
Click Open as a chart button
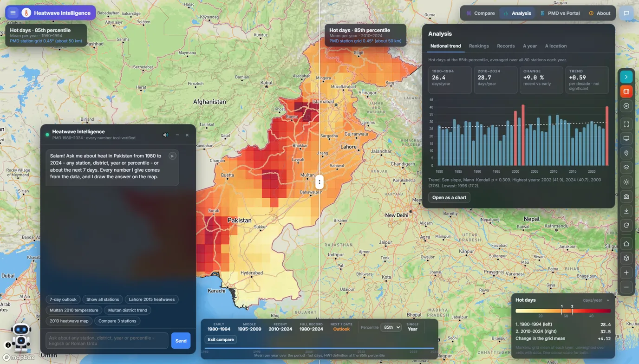click(x=449, y=197)
